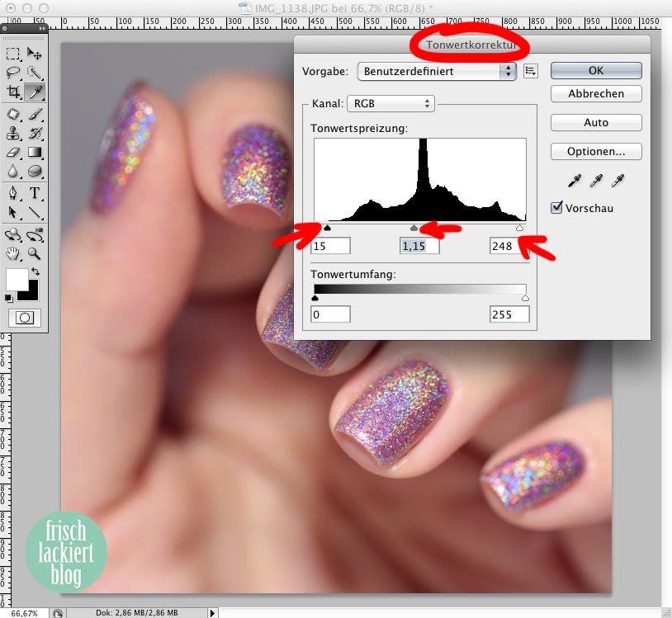This screenshot has height=618, width=672.
Task: Click the Optionen... button
Action: point(596,152)
